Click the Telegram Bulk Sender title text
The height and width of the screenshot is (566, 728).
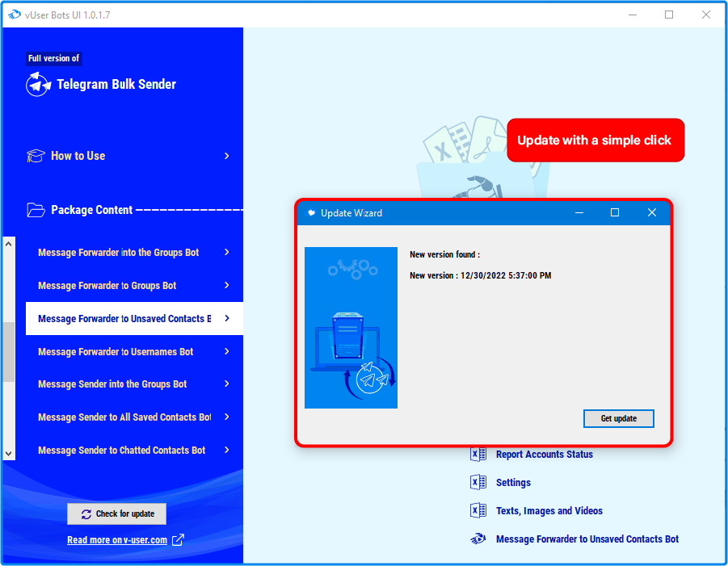point(116,85)
